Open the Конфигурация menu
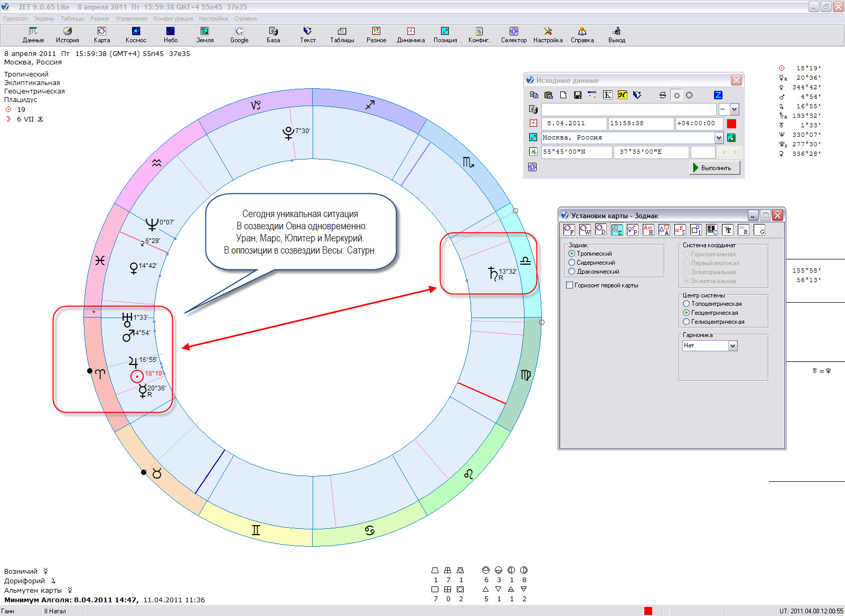The height and width of the screenshot is (616, 845). pos(173,18)
